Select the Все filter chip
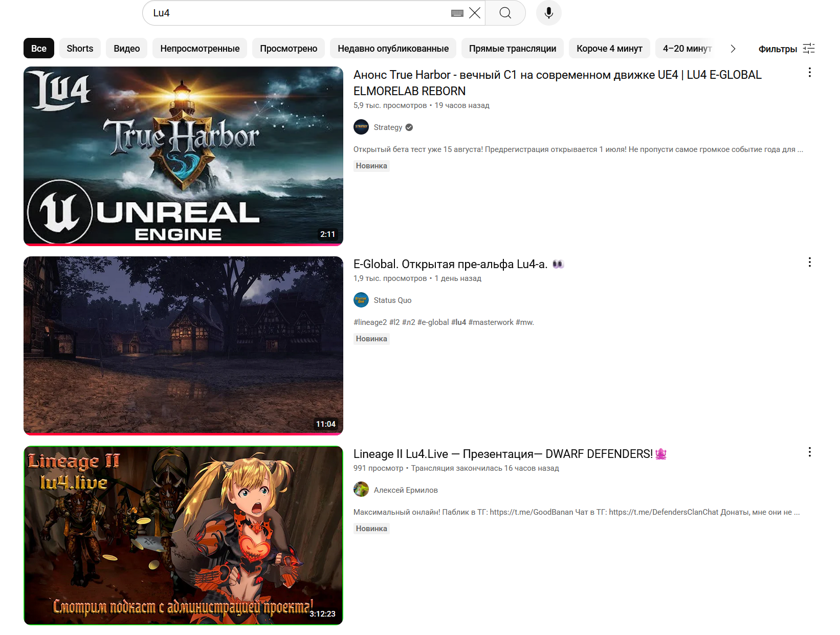The height and width of the screenshot is (635, 840). [39, 49]
